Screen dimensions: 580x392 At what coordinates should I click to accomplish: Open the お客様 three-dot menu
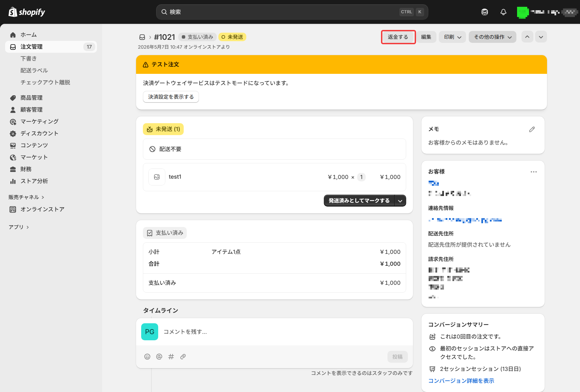(534, 172)
